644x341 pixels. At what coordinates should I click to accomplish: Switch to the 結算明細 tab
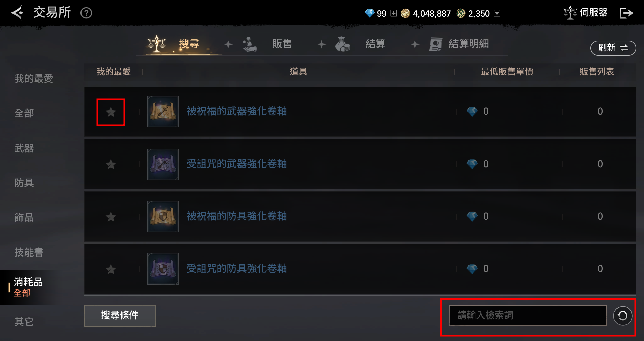pyautogui.click(x=459, y=44)
